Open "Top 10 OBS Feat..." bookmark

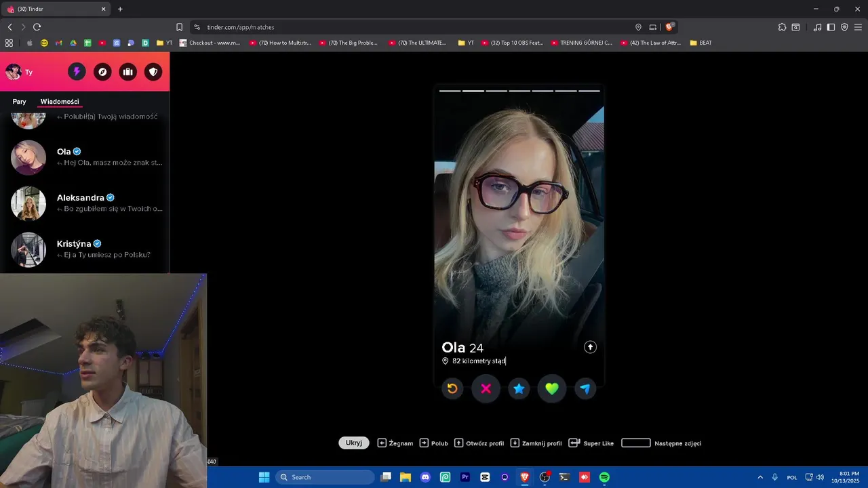point(513,43)
